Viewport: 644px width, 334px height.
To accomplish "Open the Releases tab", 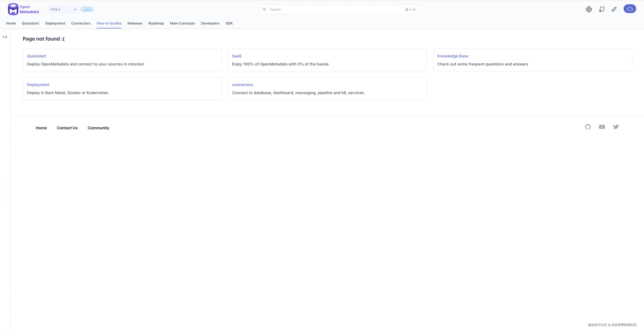I will [x=135, y=23].
